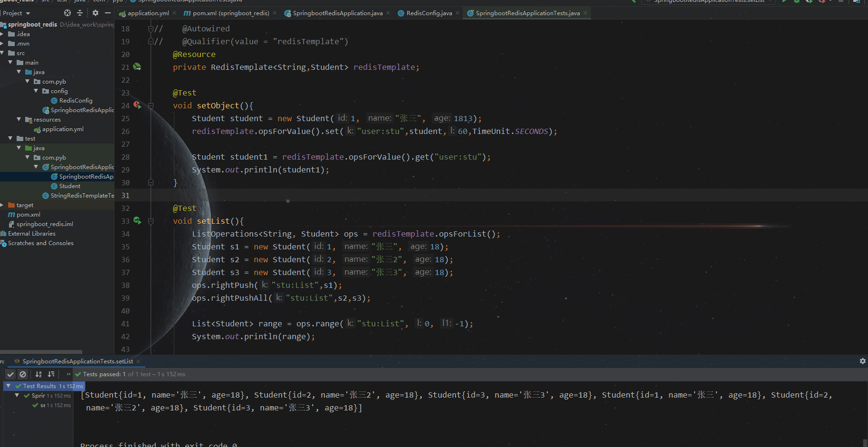Click Sort Alphabetically icon in test toolbar
The height and width of the screenshot is (447, 868).
click(38, 374)
